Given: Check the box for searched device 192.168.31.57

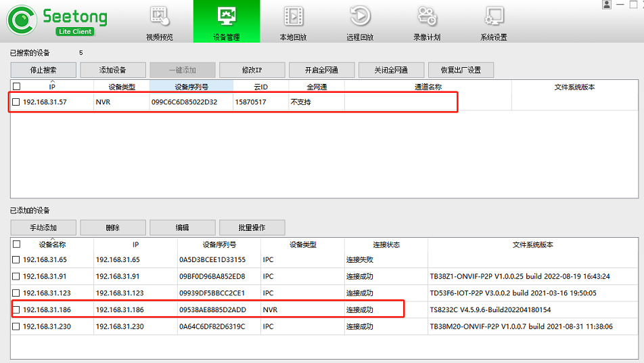Looking at the screenshot, I should tap(16, 102).
